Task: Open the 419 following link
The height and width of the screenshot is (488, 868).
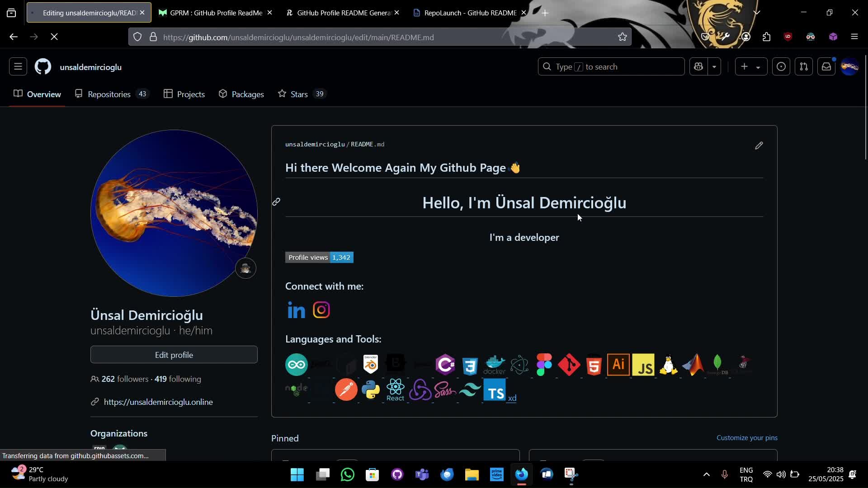Action: 178,379
